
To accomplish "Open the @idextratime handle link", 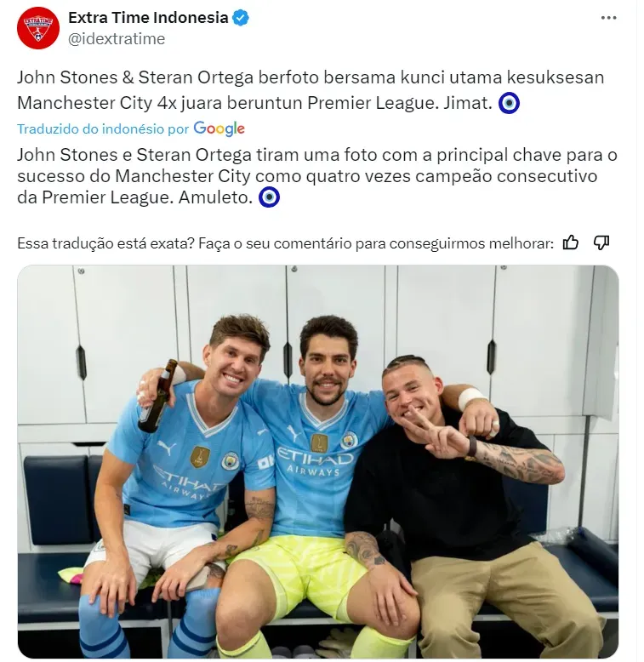I will coord(117,39).
